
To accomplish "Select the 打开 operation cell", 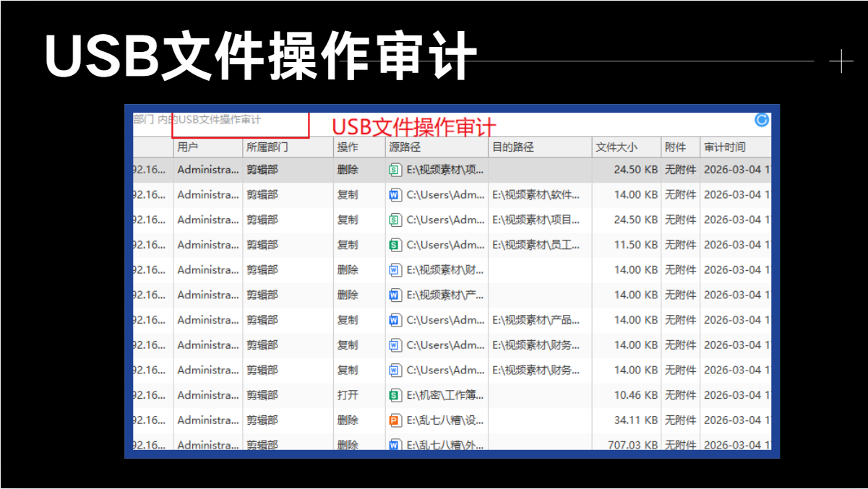I will click(x=348, y=395).
